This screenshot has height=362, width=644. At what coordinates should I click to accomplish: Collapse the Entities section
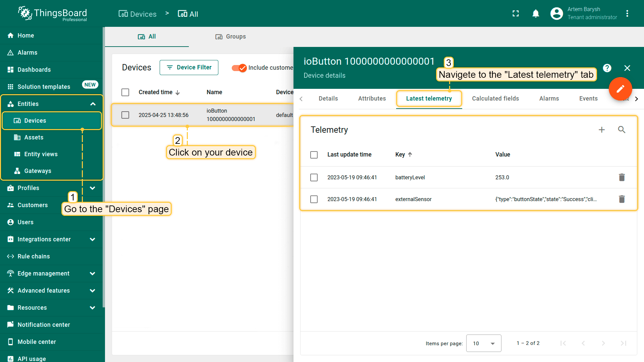pos(93,104)
